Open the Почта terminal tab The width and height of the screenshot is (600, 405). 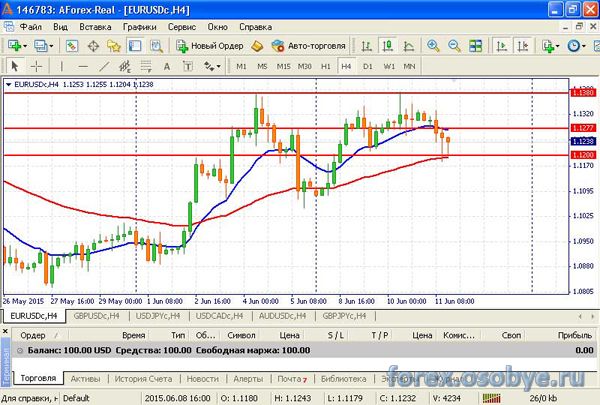(292, 379)
